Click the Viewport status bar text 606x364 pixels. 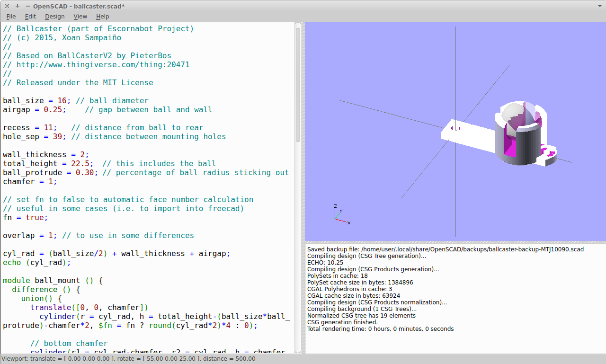(128, 358)
